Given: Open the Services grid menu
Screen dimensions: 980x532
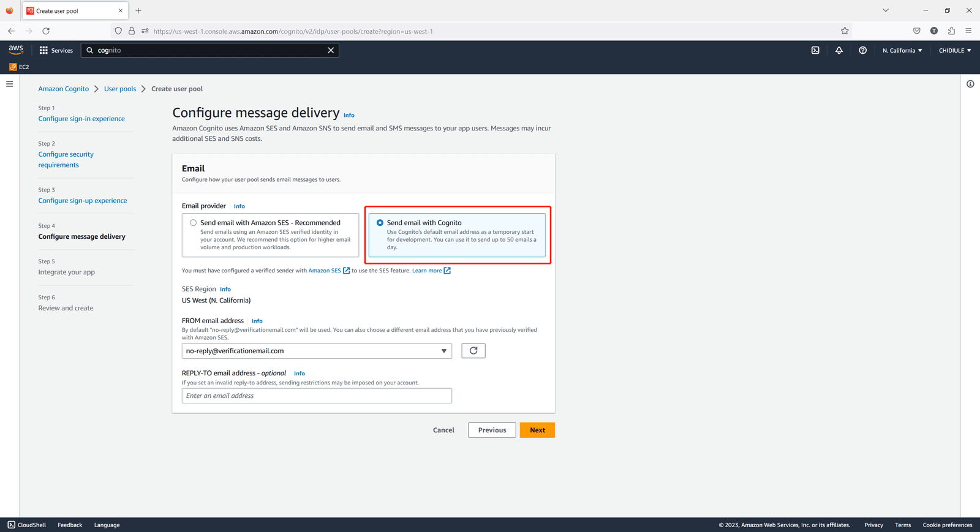Looking at the screenshot, I should 56,50.
